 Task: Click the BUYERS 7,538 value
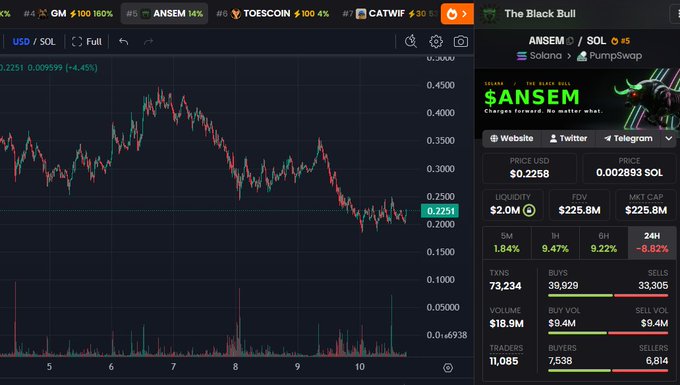560,360
